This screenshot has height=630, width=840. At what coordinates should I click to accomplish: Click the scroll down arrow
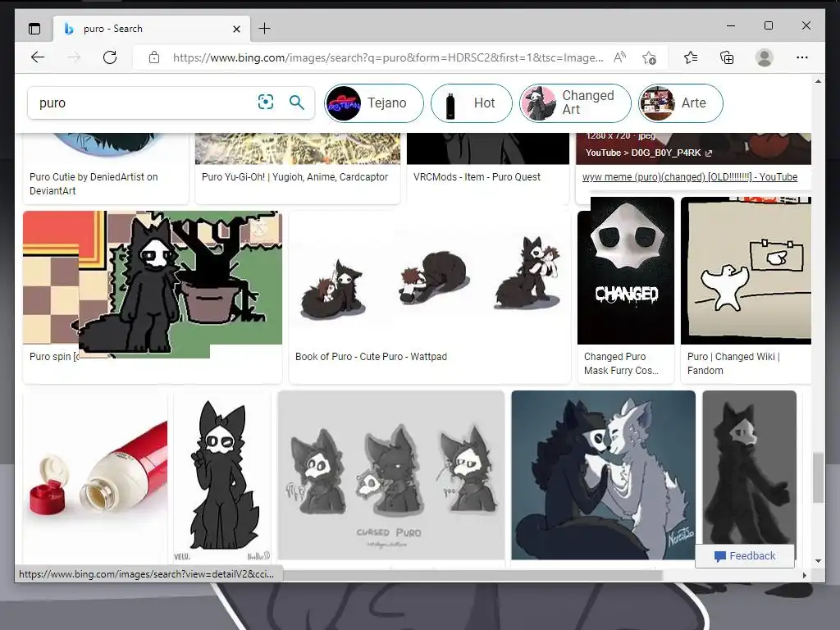(x=818, y=561)
